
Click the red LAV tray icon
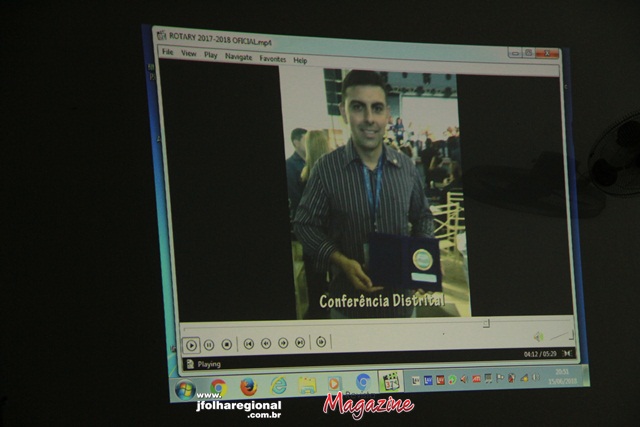[440, 380]
